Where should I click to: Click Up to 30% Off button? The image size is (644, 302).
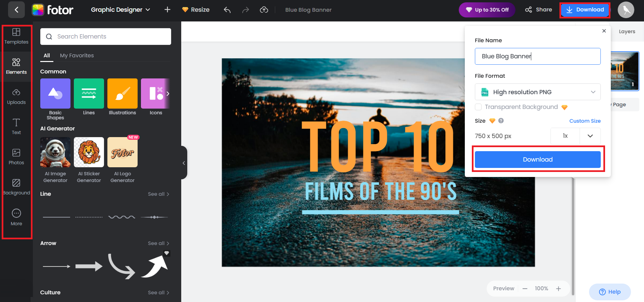point(487,10)
